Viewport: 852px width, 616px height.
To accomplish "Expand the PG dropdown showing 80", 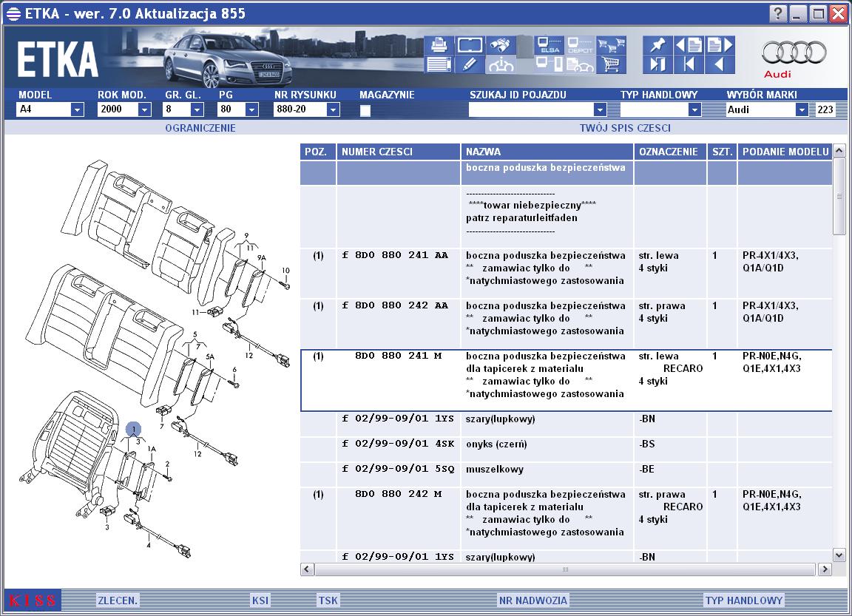I will pyautogui.click(x=251, y=109).
